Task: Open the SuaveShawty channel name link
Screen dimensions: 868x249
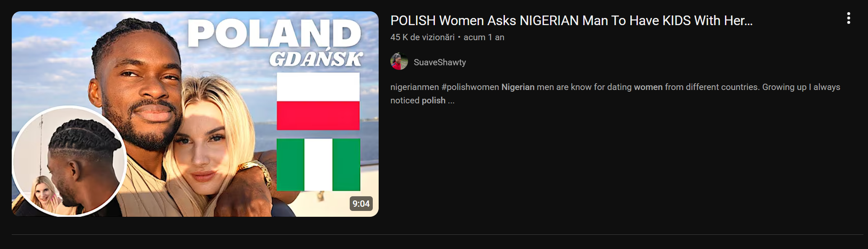Action: click(440, 62)
